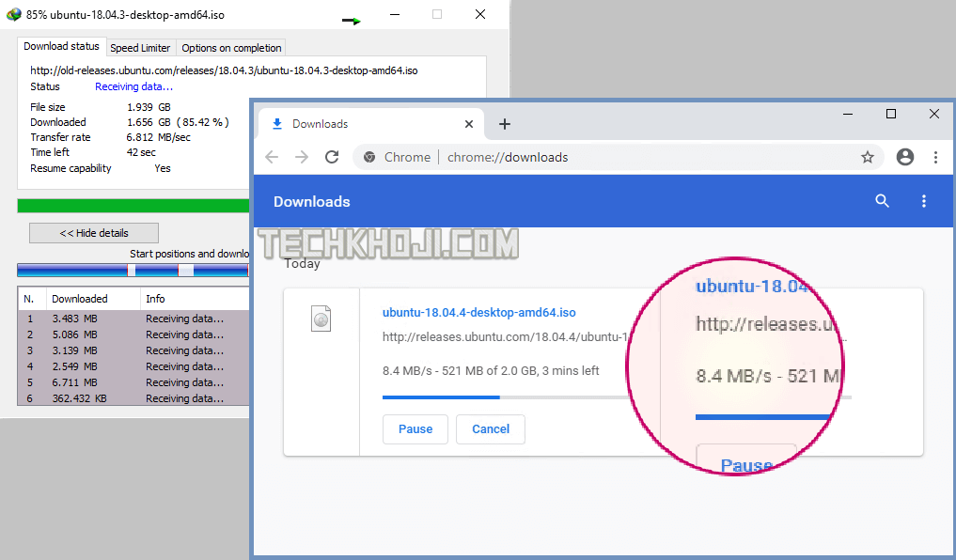
Task: Open Chrome's three-dot main menu
Action: click(x=936, y=157)
